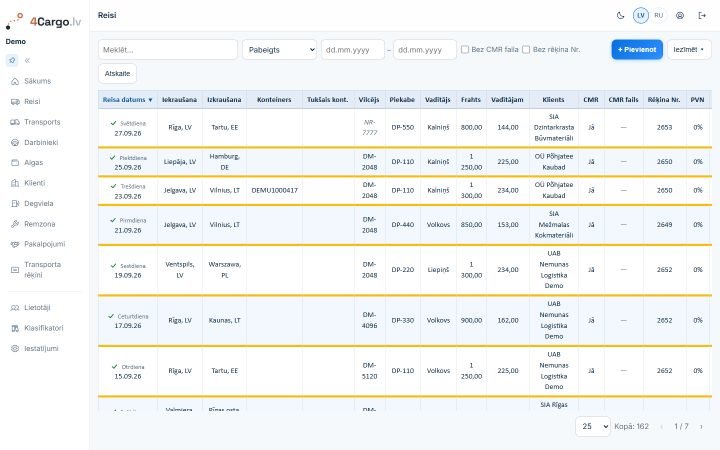Click checkmark icon for 25.09.26 trip
This screenshot has width=720, height=450.
pyautogui.click(x=112, y=158)
